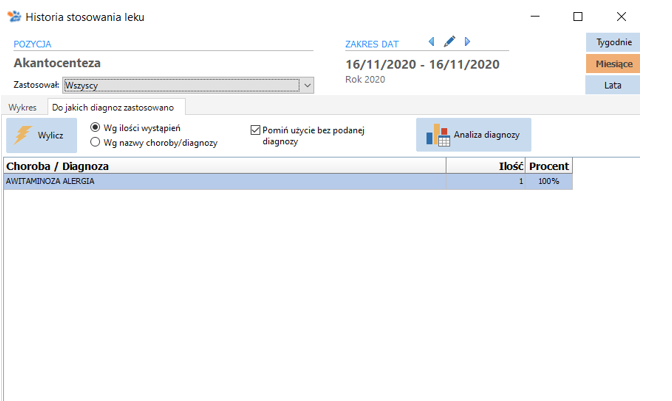Expand the Zastosował dropdown arrow
Screen dimensions: 672x401
click(307, 85)
